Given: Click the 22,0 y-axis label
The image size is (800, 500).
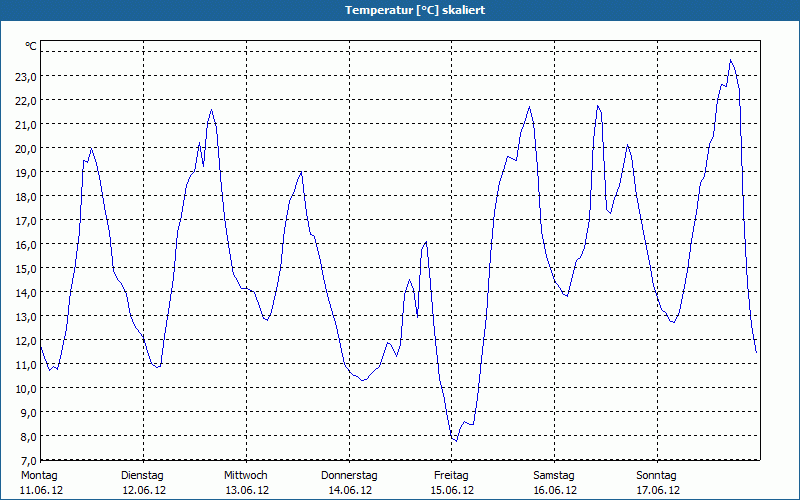Looking at the screenshot, I should 27,101.
